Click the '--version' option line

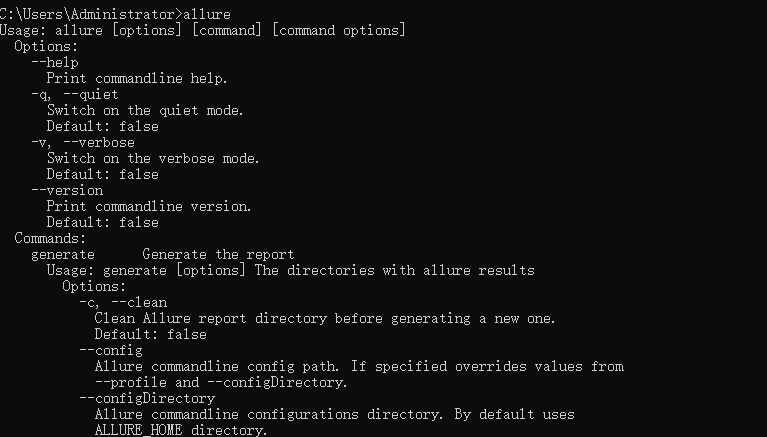click(x=67, y=190)
